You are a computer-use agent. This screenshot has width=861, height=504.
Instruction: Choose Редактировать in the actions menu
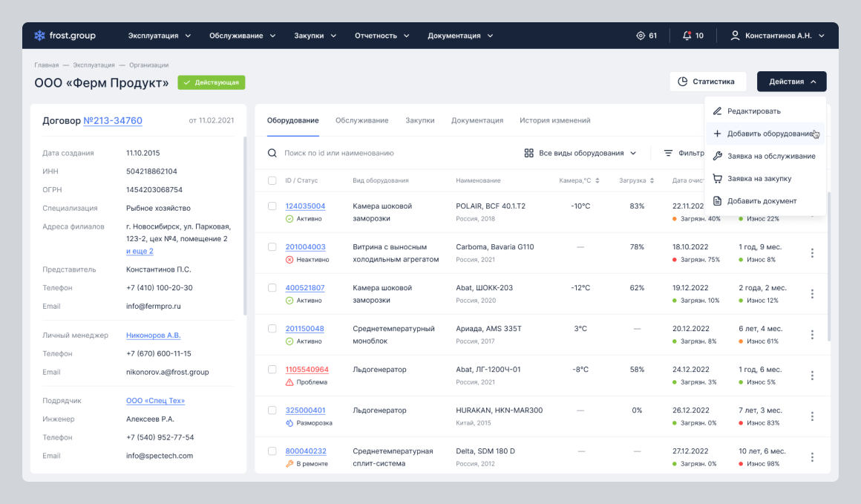tap(765, 111)
